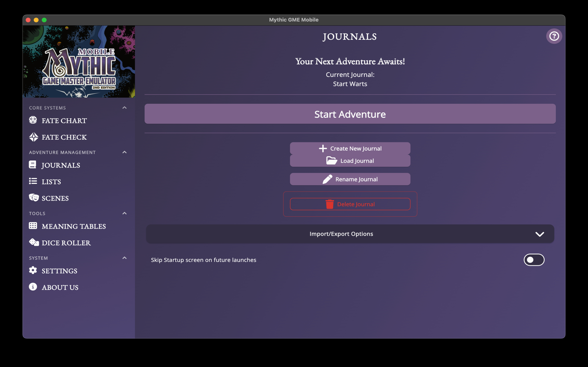Collapse the Adventure Management section
The height and width of the screenshot is (367, 588).
click(x=124, y=152)
